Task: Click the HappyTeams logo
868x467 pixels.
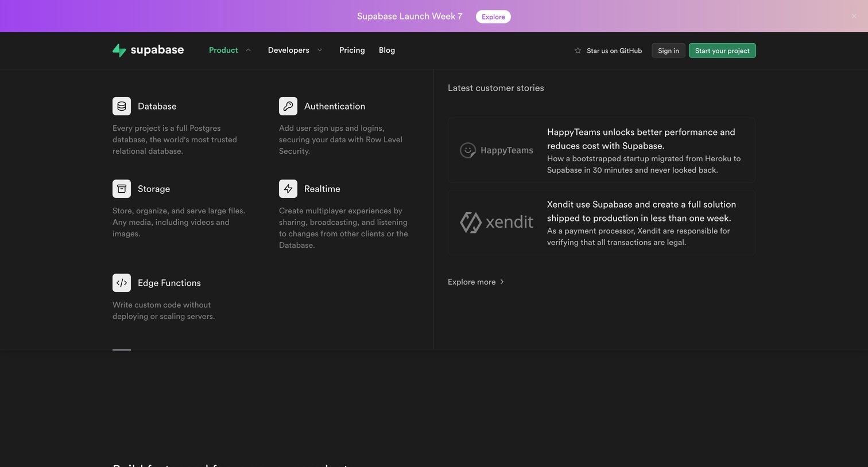Action: [x=497, y=150]
